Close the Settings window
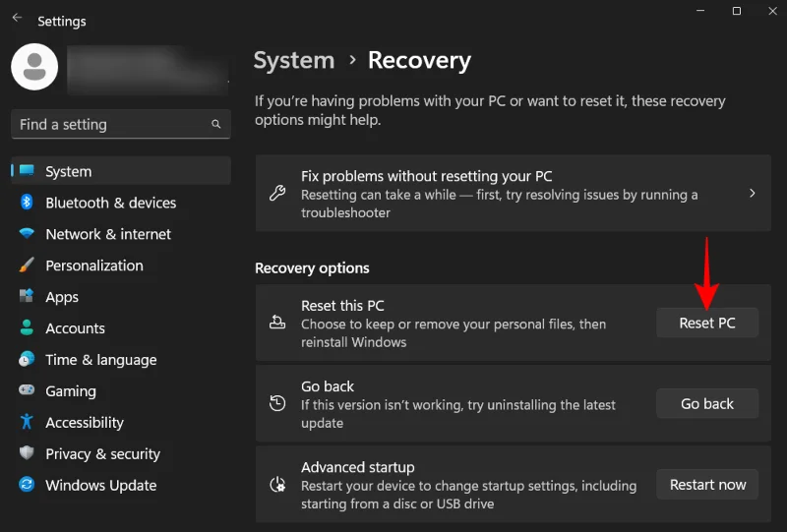Screen dimensions: 787x532 773,11
